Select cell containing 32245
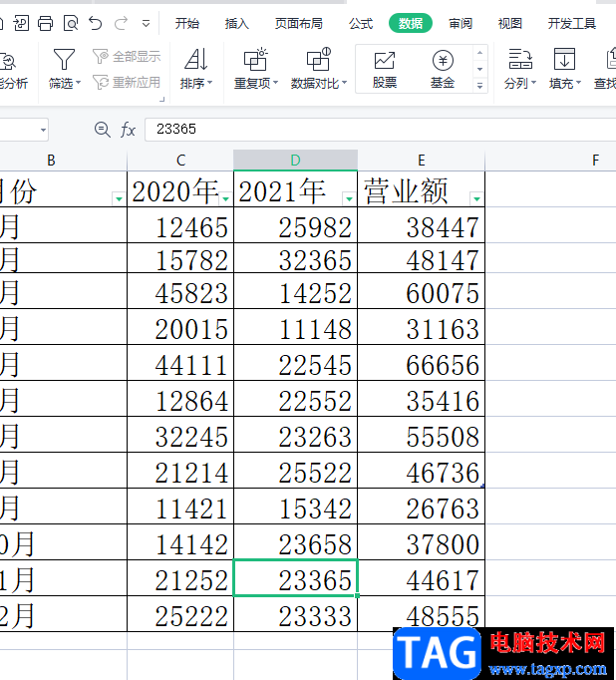 point(180,435)
